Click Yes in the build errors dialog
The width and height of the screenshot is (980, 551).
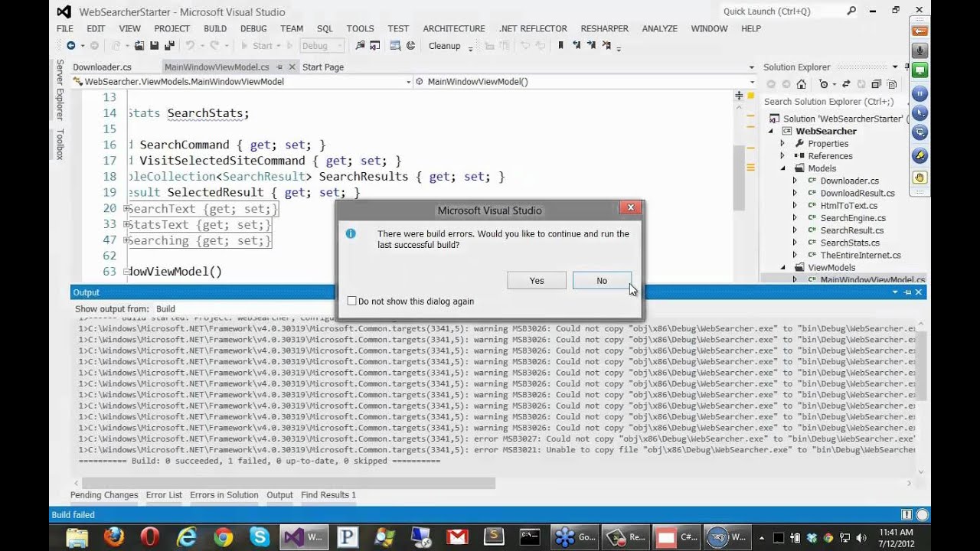point(537,281)
